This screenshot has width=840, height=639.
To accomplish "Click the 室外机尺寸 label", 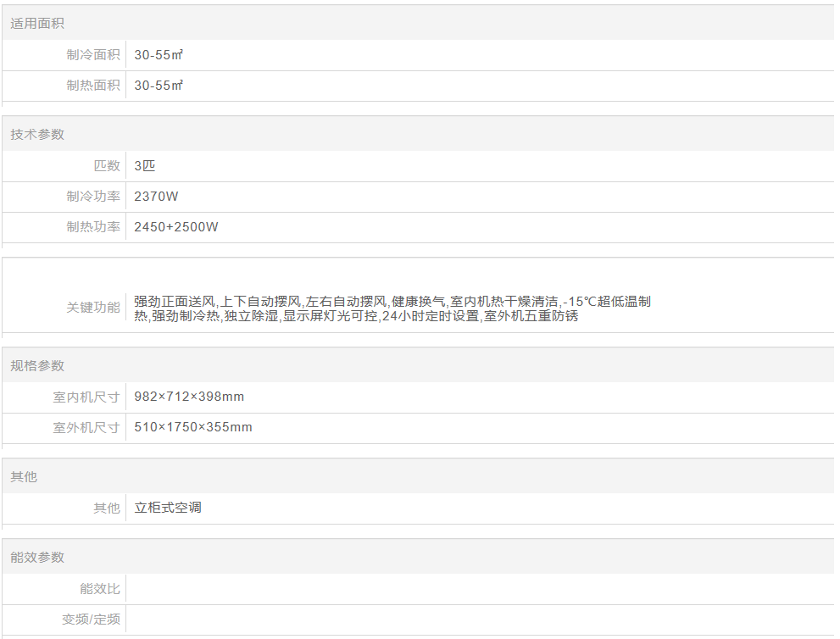I will pyautogui.click(x=86, y=427).
